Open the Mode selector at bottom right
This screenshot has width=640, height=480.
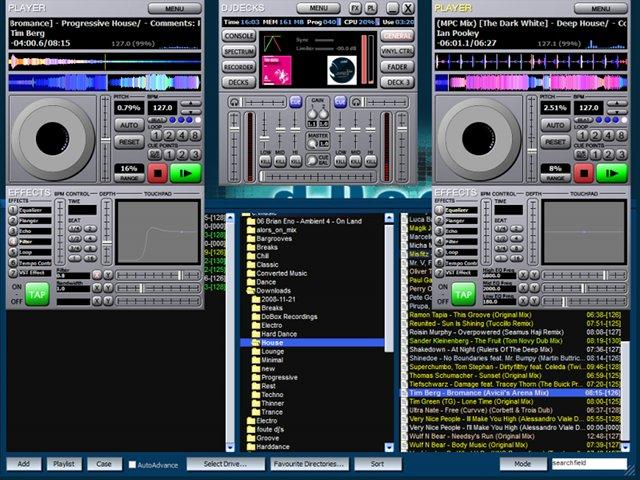pyautogui.click(x=522, y=464)
